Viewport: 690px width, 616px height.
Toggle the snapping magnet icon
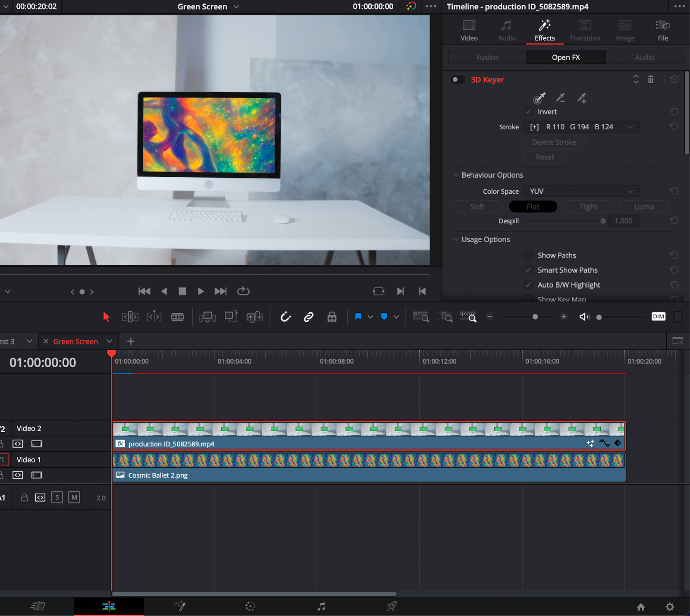(285, 317)
